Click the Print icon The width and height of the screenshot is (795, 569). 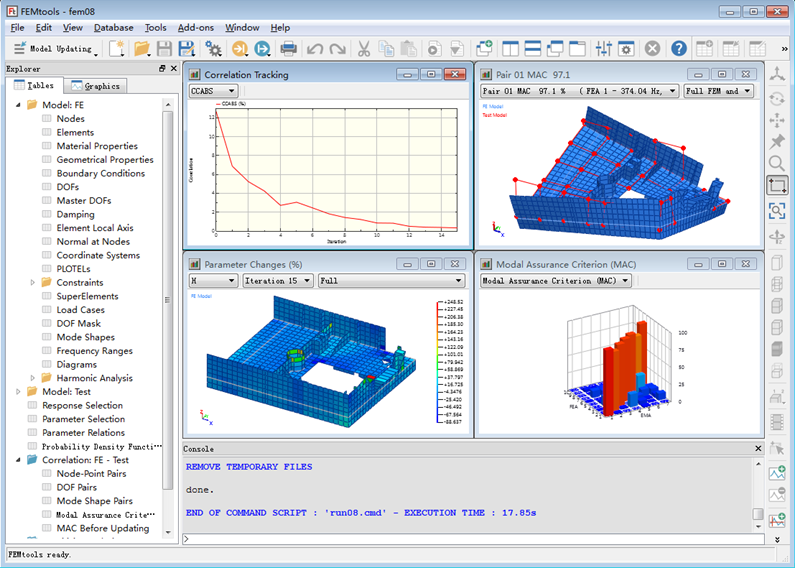(288, 49)
